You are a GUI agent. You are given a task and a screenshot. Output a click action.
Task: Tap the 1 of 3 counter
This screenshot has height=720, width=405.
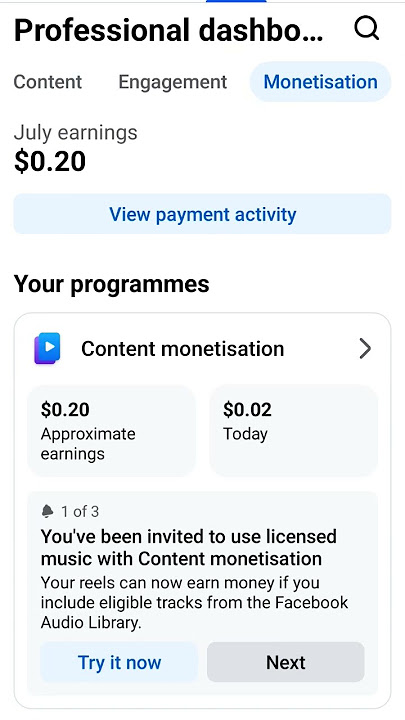80,512
